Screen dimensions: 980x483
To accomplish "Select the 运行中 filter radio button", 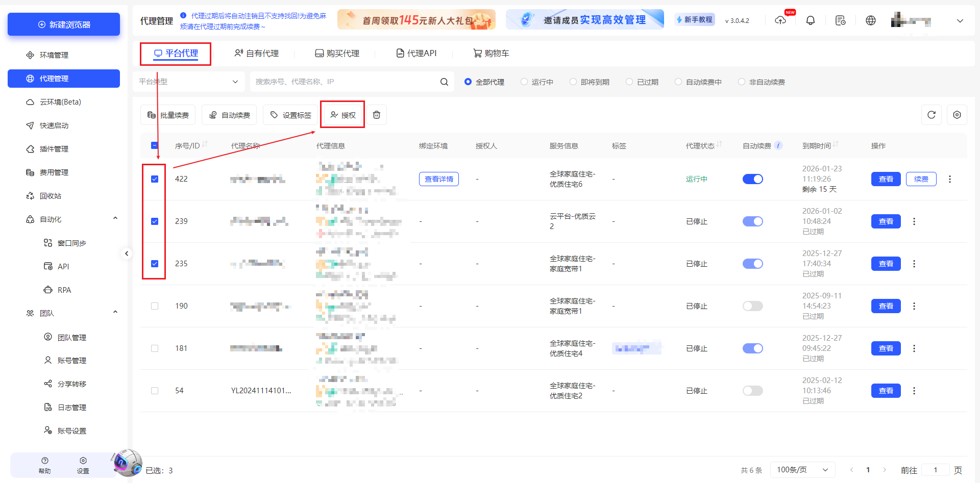I will click(x=523, y=82).
